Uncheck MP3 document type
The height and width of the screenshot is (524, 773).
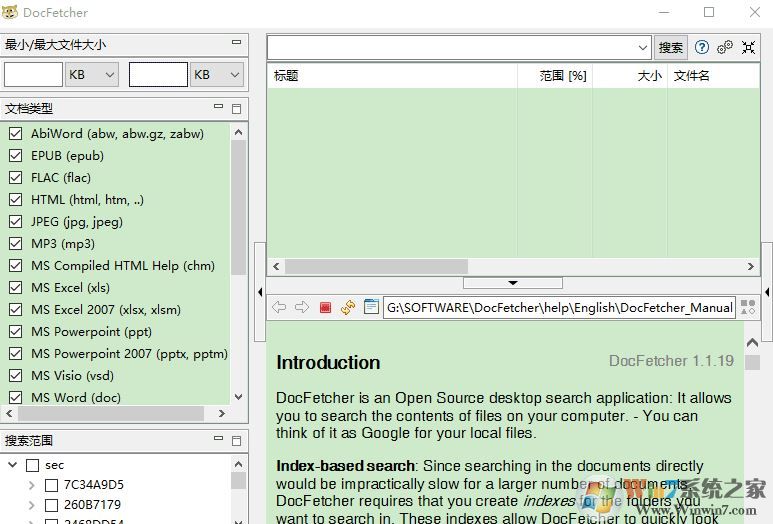click(x=16, y=244)
